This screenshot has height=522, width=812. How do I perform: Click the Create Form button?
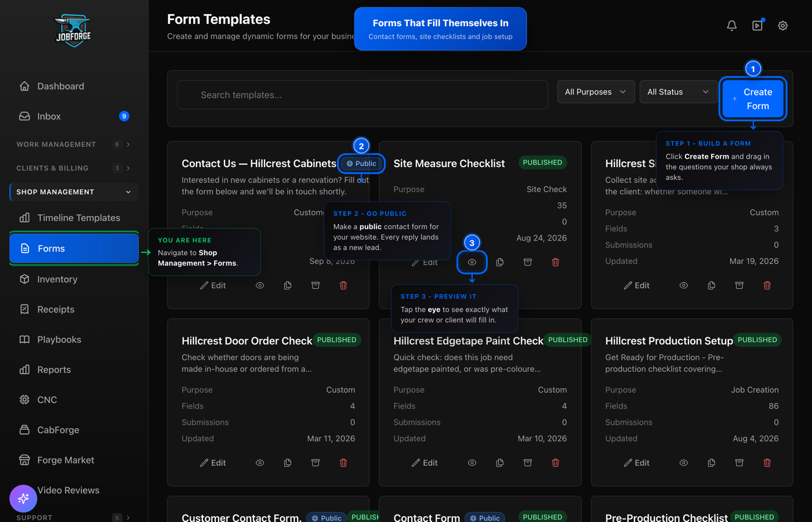point(753,99)
